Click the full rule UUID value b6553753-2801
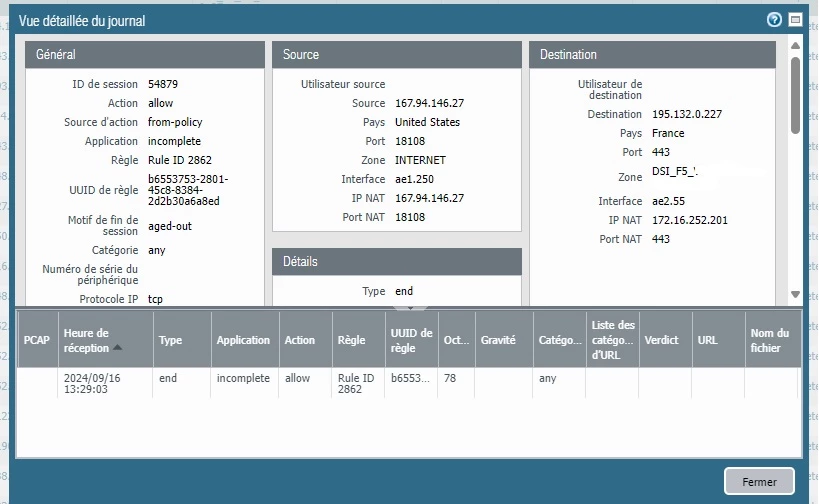 [188, 190]
